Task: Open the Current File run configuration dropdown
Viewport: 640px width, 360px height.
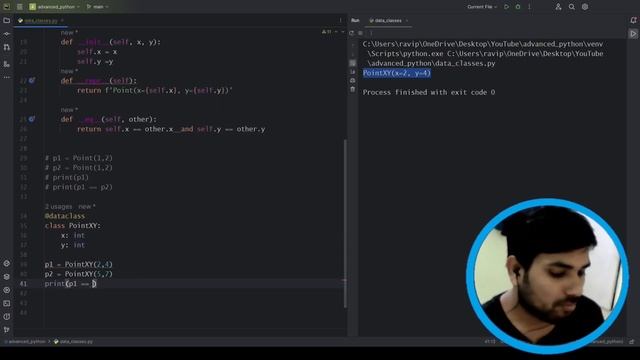Action: [x=482, y=7]
